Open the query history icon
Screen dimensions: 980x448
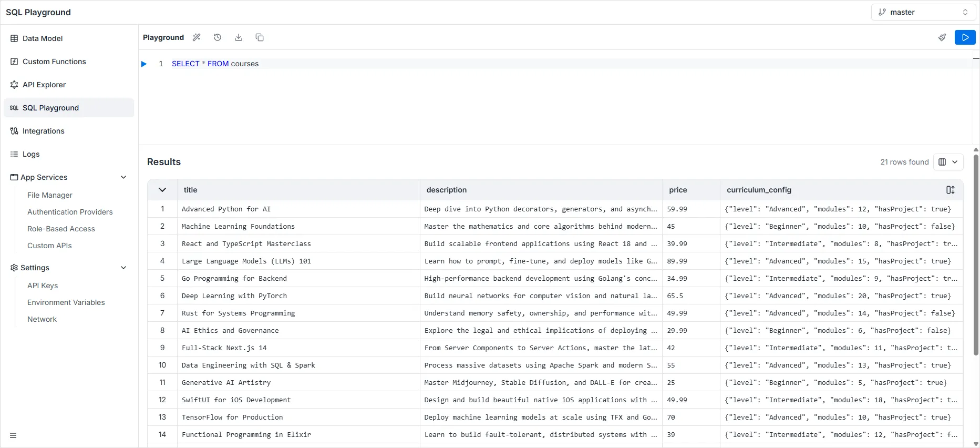click(x=218, y=37)
